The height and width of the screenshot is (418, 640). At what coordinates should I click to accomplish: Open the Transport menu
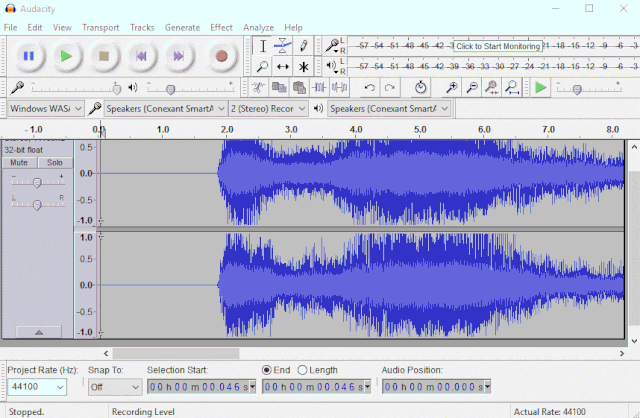pyautogui.click(x=100, y=27)
